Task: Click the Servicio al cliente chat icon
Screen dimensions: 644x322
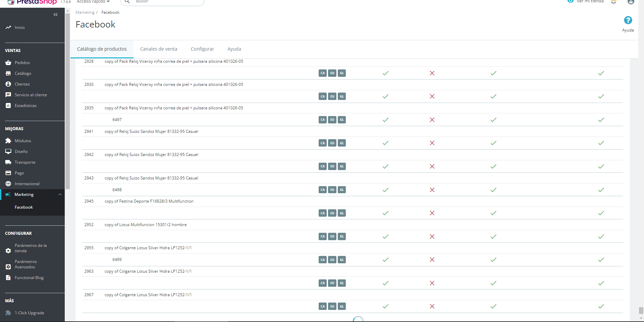Action: click(x=8, y=95)
